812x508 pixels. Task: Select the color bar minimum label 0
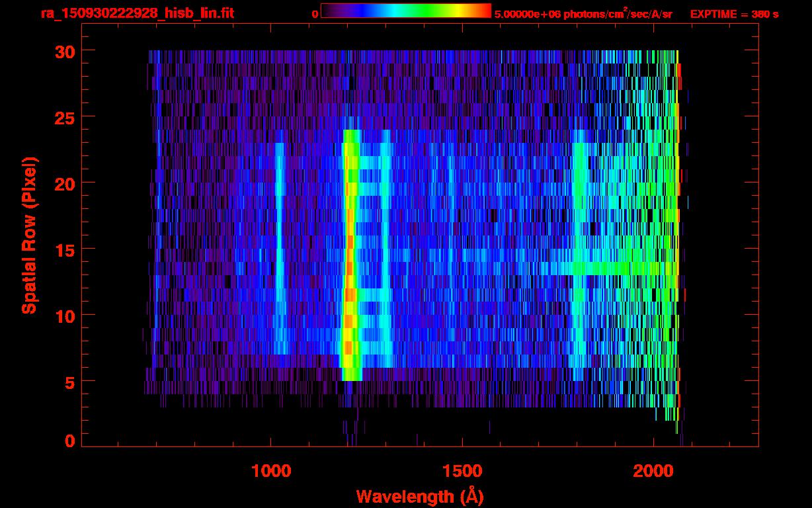(315, 14)
